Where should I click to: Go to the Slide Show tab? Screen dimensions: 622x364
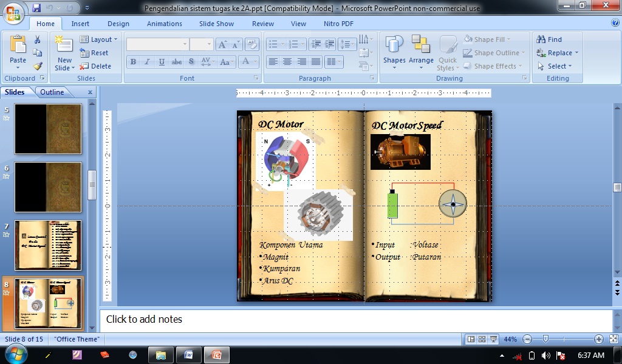click(x=216, y=24)
